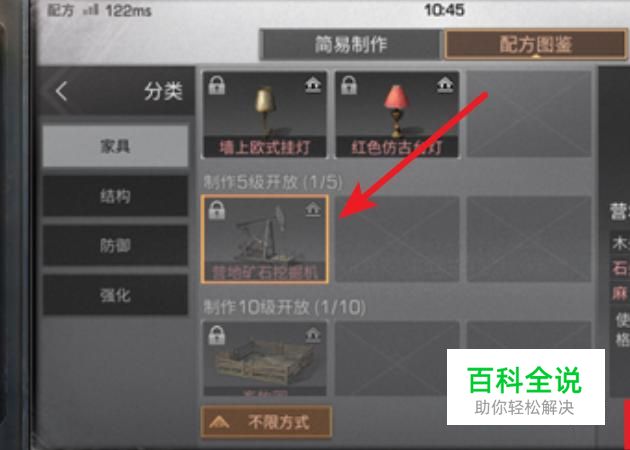Select the 红色仿古台灯 recipe thumbnail
This screenshot has height=450, width=630.
pos(397,115)
